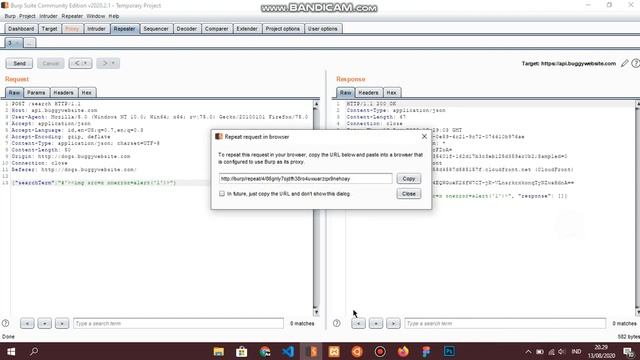Click the Close button in the dialog

[x=409, y=193]
